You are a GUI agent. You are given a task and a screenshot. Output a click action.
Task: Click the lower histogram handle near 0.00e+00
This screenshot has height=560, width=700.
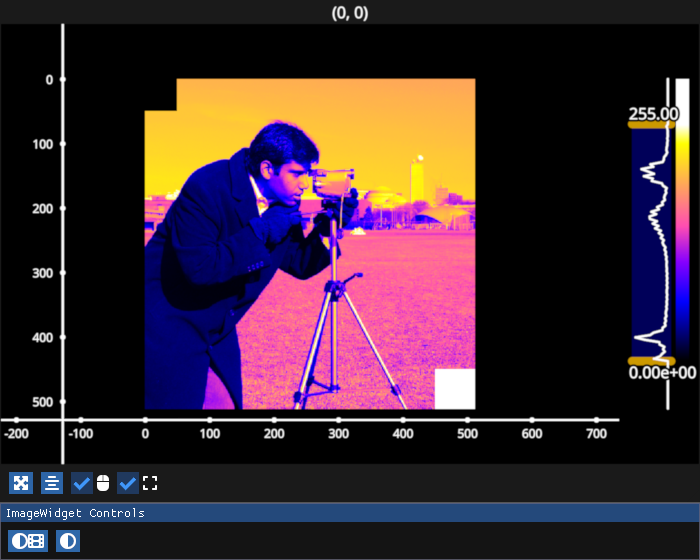pyautogui.click(x=650, y=360)
